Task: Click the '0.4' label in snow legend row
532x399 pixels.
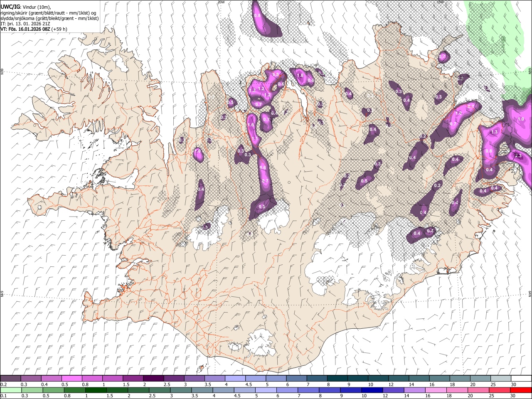Action: [x=44, y=384]
